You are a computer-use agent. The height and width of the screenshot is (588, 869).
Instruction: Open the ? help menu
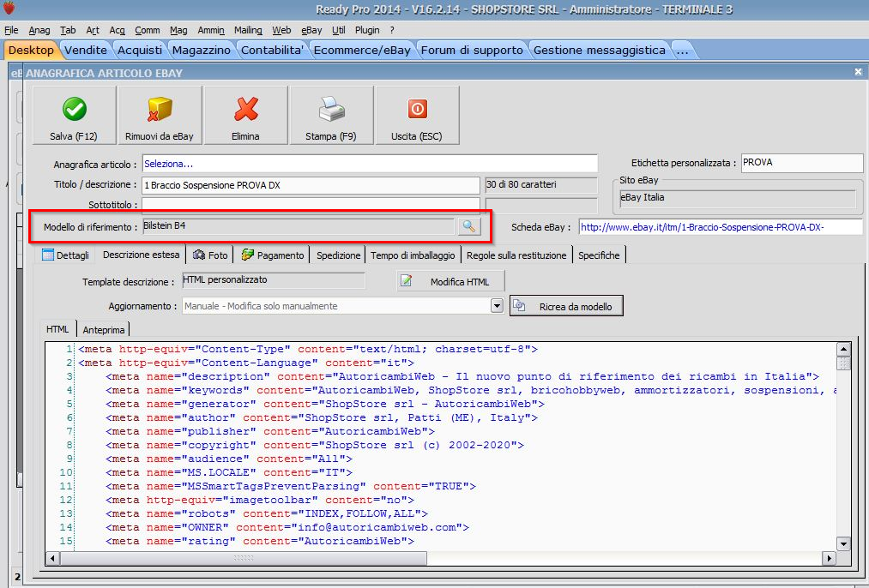coord(392,30)
